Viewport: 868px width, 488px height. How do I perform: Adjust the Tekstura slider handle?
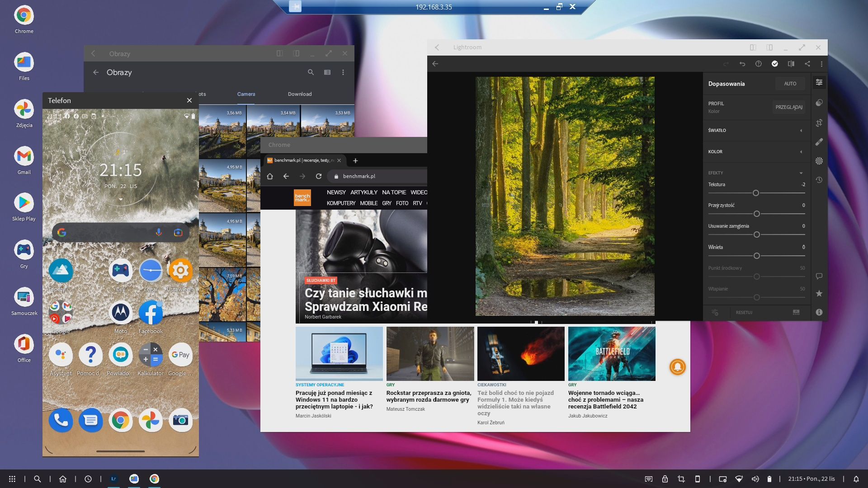point(756,193)
